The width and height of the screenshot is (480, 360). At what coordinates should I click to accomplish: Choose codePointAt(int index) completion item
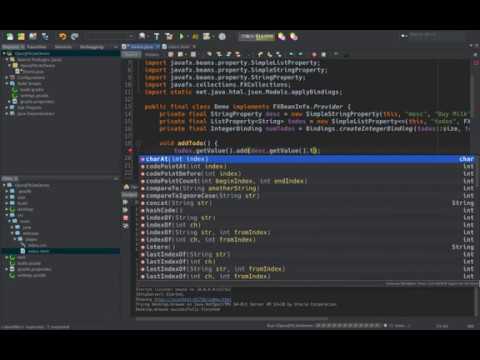click(307, 166)
